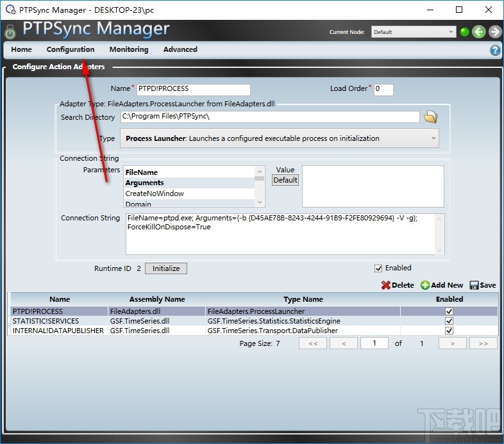The image size is (504, 444).
Task: Select the INTERNAL!DATAPUBLISHER row name
Action: [x=58, y=331]
